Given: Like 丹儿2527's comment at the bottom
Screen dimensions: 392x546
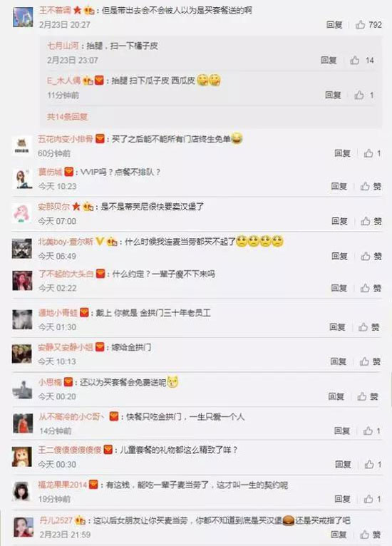Looking at the screenshot, I should [x=371, y=535].
